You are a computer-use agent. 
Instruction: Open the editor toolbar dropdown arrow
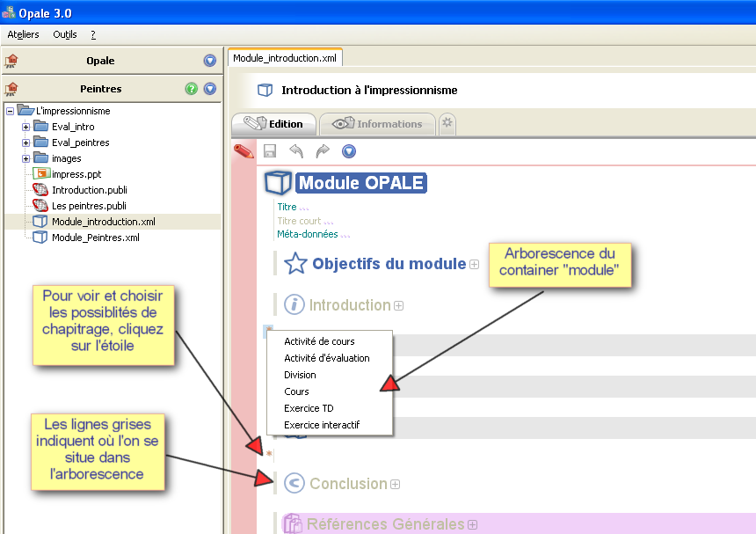pyautogui.click(x=349, y=151)
